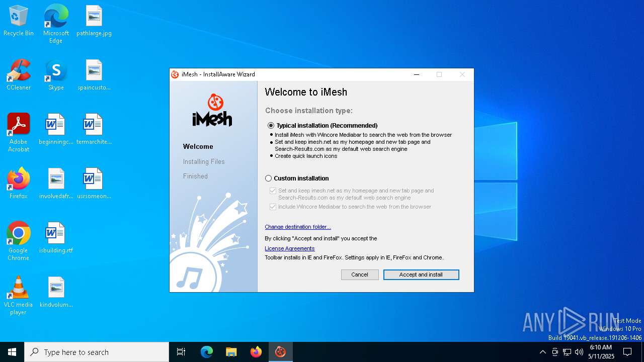The image size is (644, 362).
Task: Toggle the imesh.net homepage checkbox
Action: point(273,191)
